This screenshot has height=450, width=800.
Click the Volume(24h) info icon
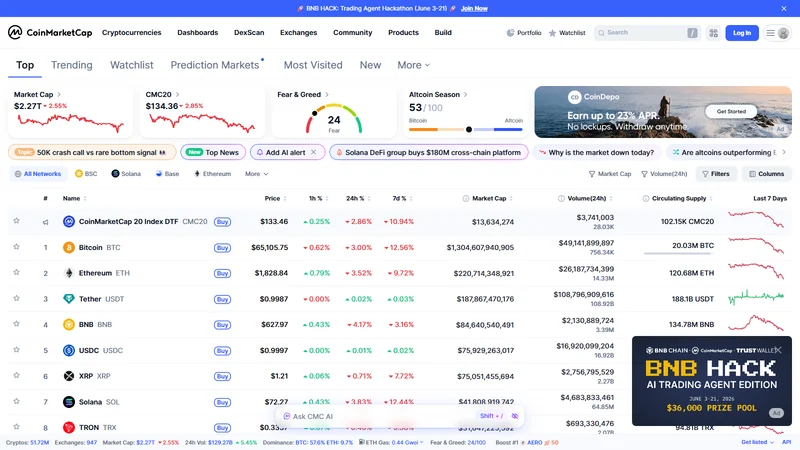(x=561, y=198)
